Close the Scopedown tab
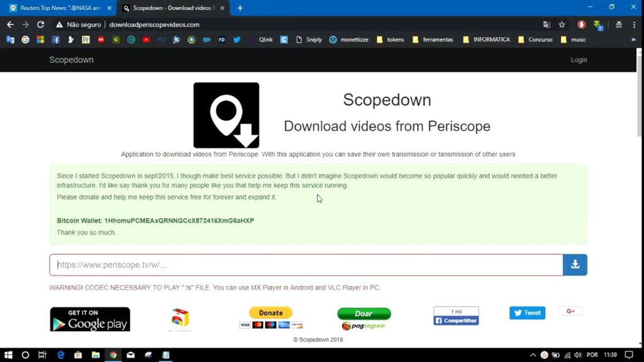Viewport: 644px width, 362px height. pyautogui.click(x=222, y=8)
